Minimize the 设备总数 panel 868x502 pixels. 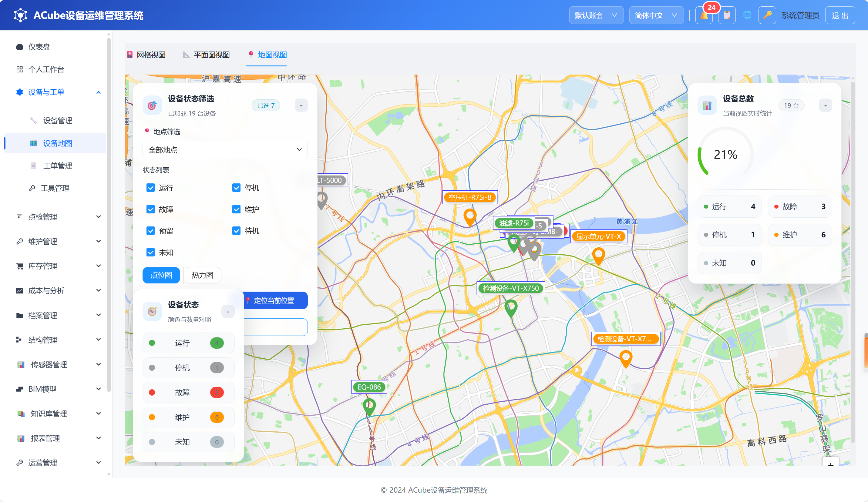[x=825, y=105]
